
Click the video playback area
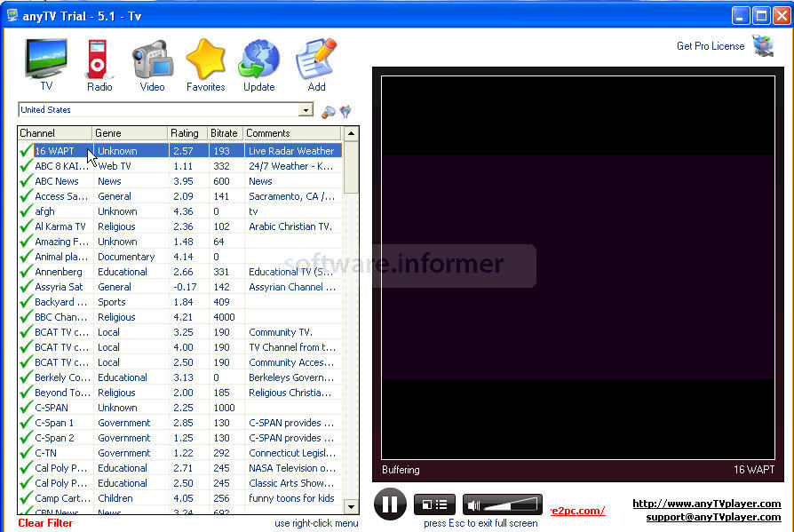click(x=578, y=267)
